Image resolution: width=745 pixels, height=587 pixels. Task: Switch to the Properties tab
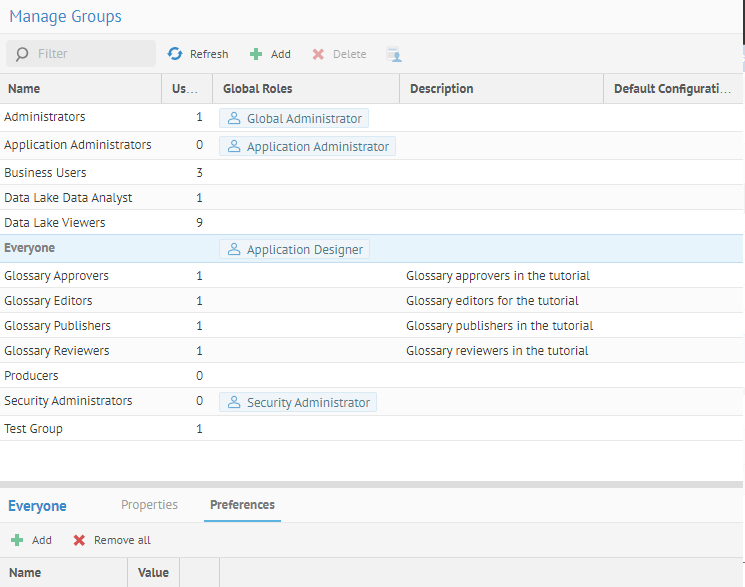tap(149, 505)
